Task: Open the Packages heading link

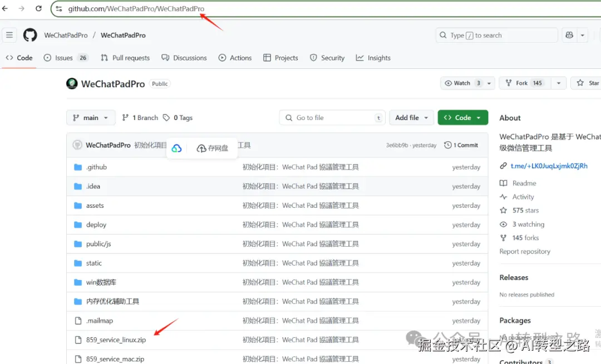Action: [x=515, y=320]
